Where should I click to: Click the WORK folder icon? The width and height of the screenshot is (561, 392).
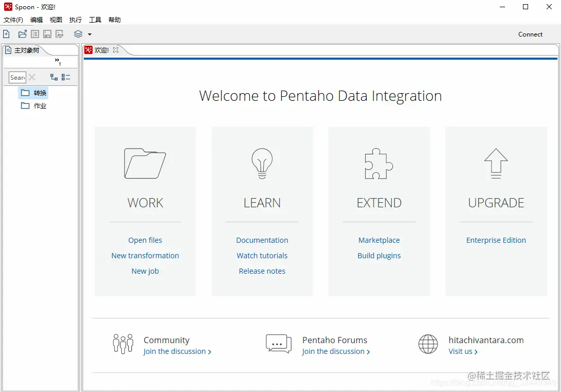coord(145,163)
